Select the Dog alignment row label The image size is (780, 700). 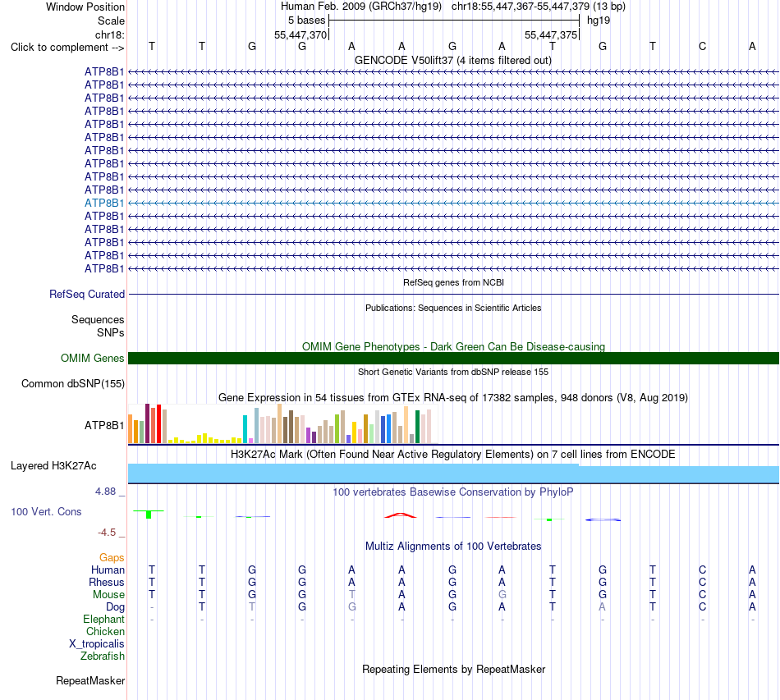click(115, 607)
